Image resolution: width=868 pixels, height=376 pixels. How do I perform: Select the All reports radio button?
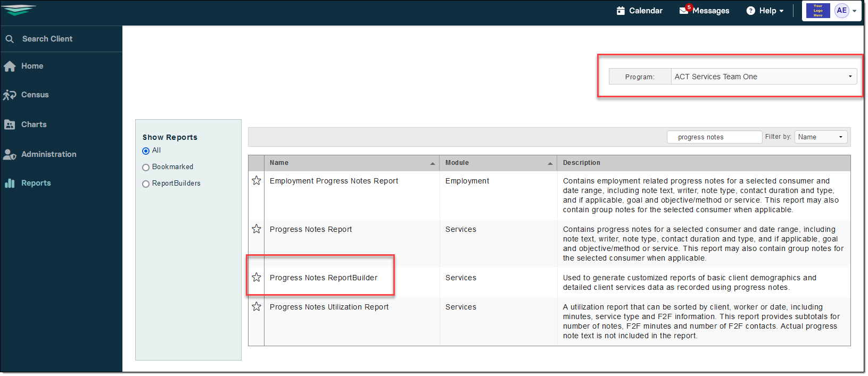coord(146,151)
